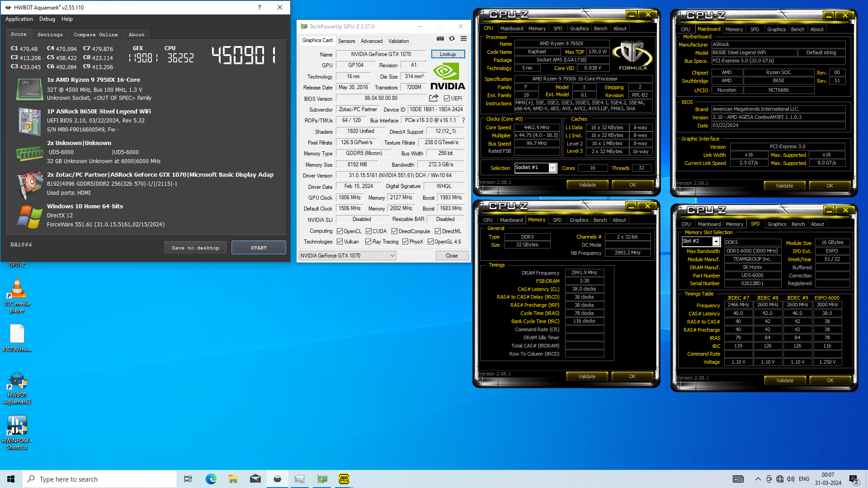Click taskbar clock and date
The width and height of the screenshot is (868, 488).
(828, 479)
